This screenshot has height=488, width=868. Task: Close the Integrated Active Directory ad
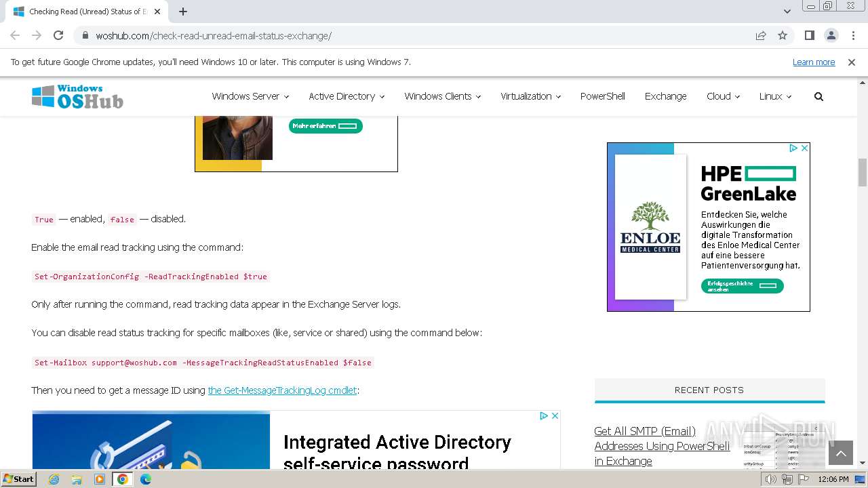point(555,415)
